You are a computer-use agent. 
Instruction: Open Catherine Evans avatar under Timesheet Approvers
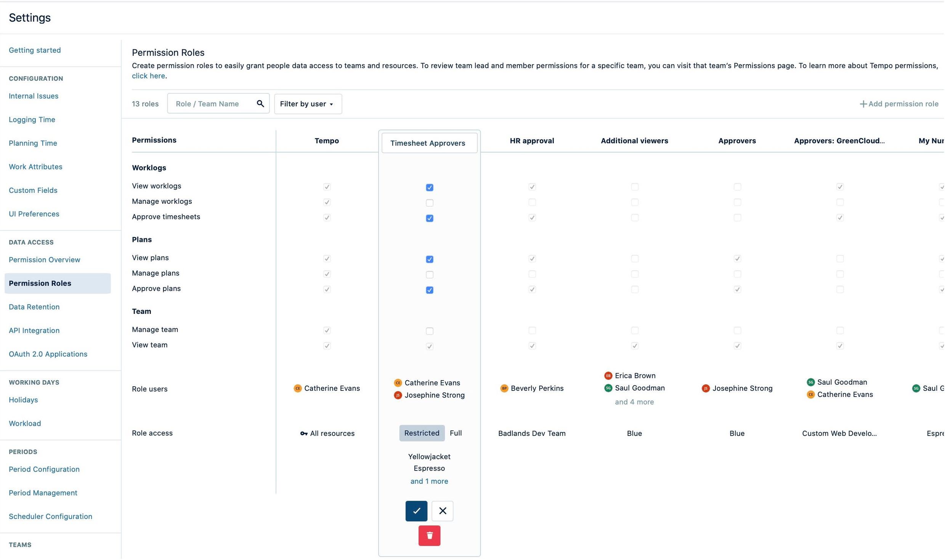[x=398, y=382]
